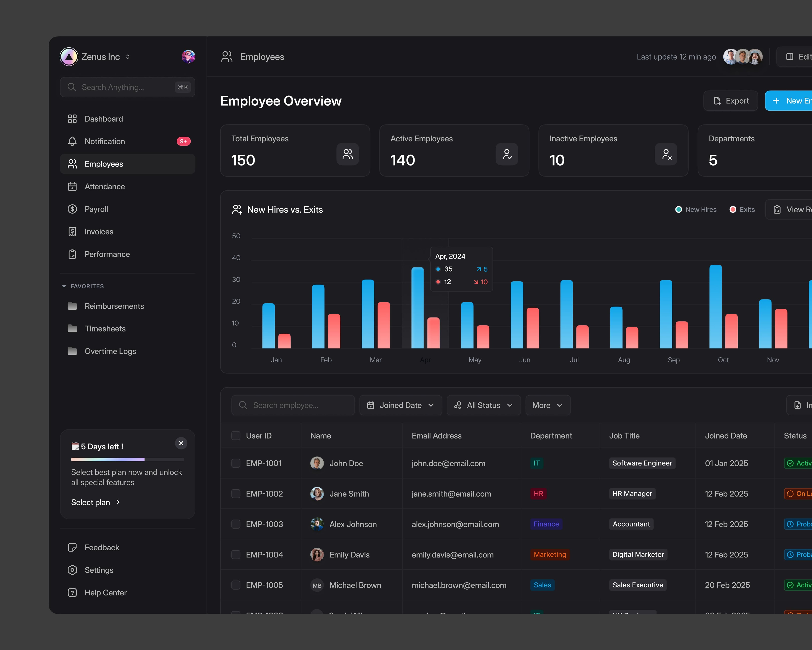Image resolution: width=812 pixels, height=650 pixels.
Task: Click Michael Brown's MB avatar
Action: (x=317, y=585)
